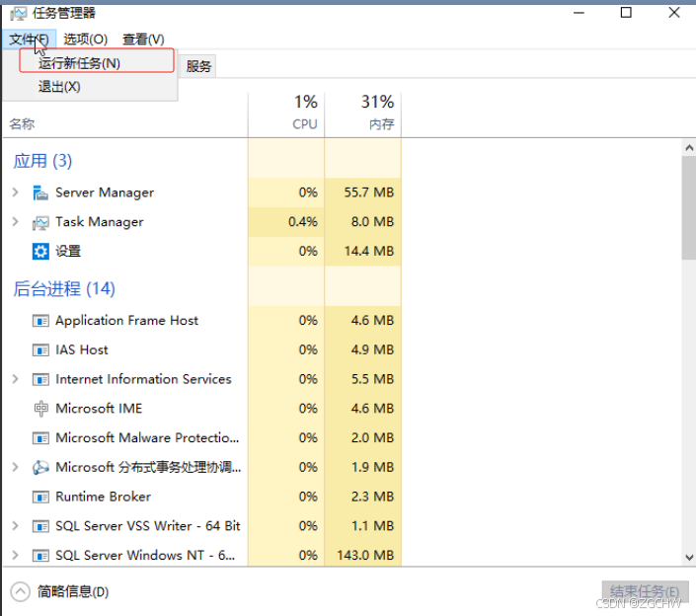Click the 2.3 MB memory value

click(372, 497)
